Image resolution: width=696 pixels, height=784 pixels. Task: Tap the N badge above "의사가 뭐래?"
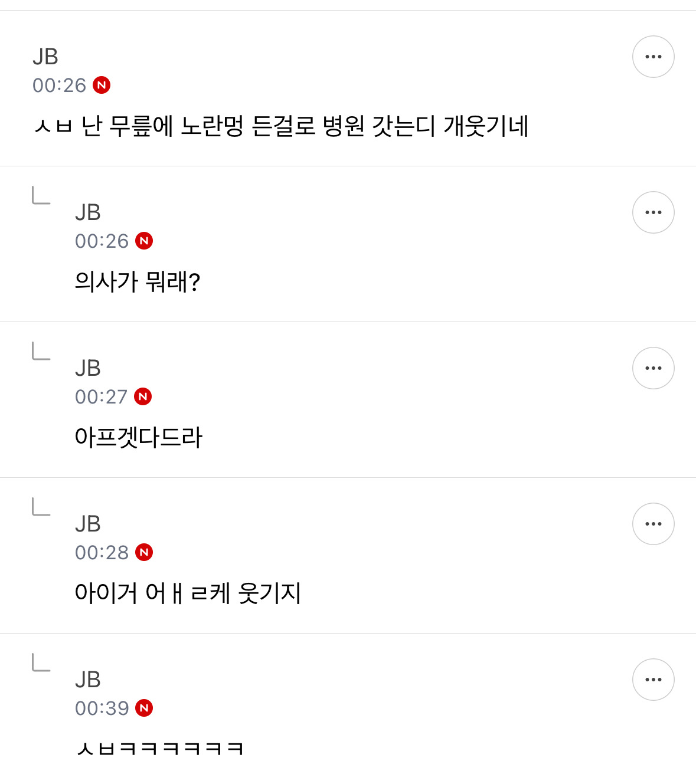coord(144,241)
